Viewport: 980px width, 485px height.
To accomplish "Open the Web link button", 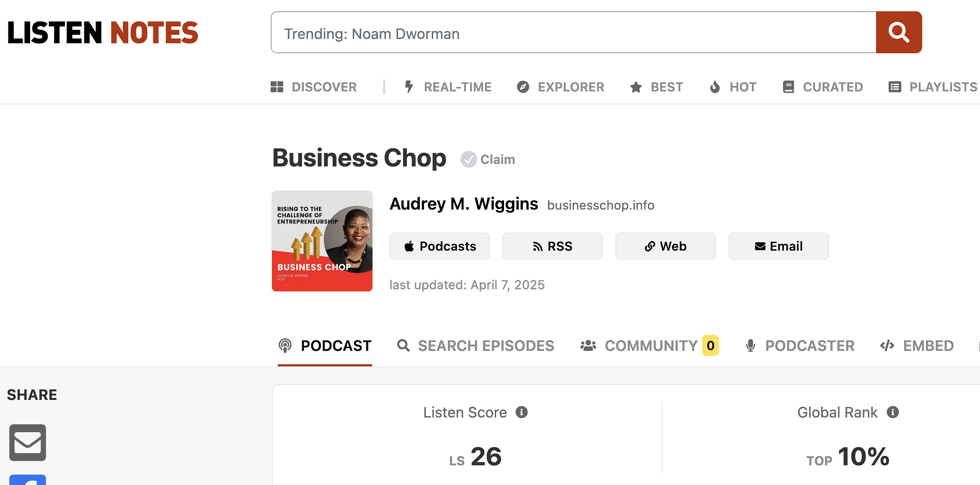I will (665, 246).
